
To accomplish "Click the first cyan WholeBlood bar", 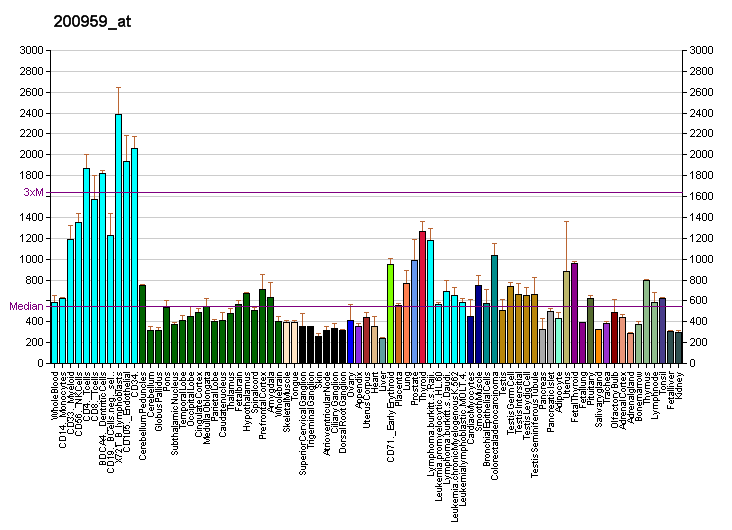I will tap(54, 332).
